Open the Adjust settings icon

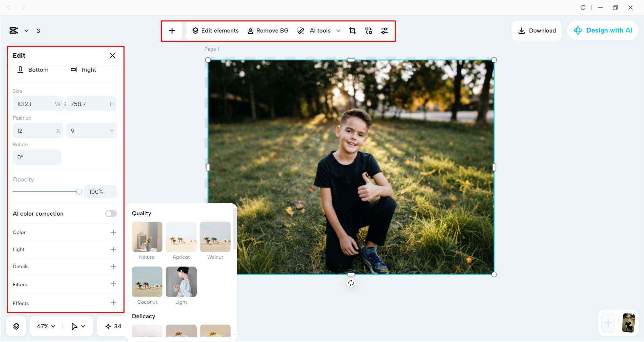click(x=385, y=31)
